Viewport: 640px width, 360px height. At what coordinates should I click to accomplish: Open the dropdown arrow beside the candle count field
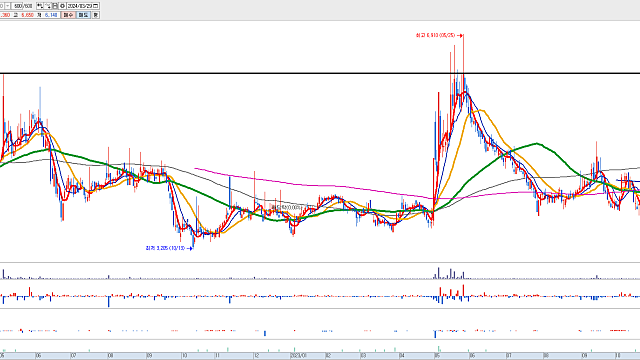point(7,6)
